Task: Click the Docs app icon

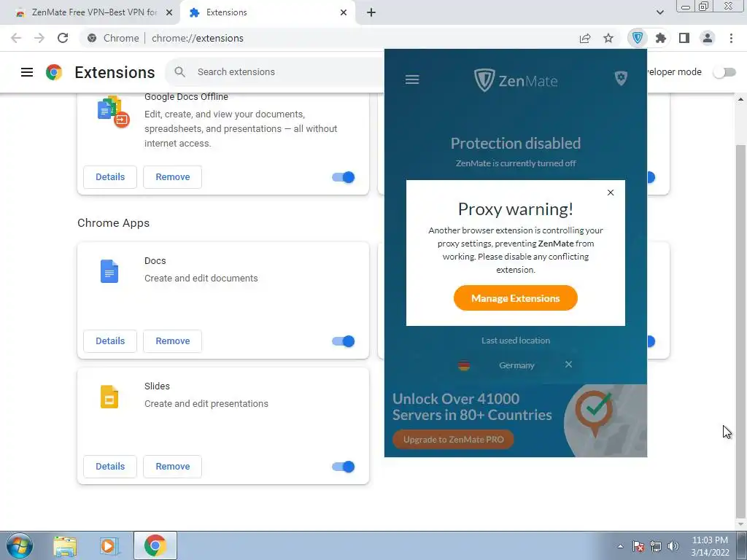Action: coord(109,271)
